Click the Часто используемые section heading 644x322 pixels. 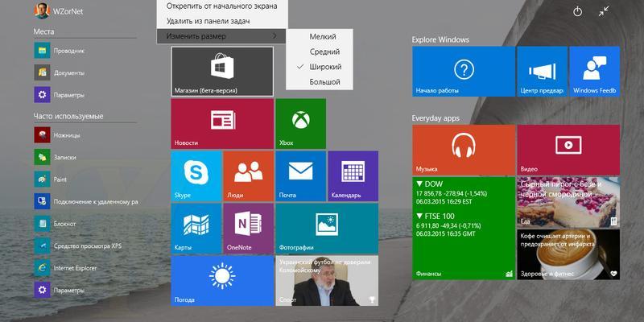click(68, 116)
